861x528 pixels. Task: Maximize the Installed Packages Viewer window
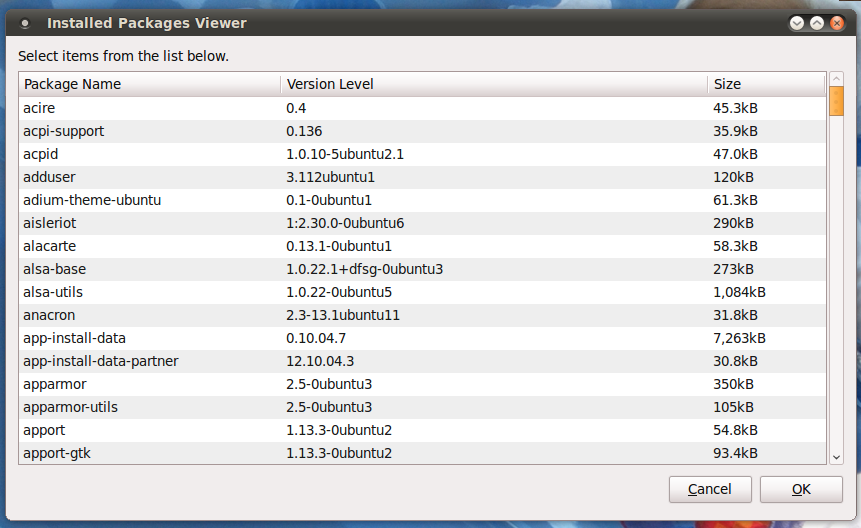(x=817, y=23)
